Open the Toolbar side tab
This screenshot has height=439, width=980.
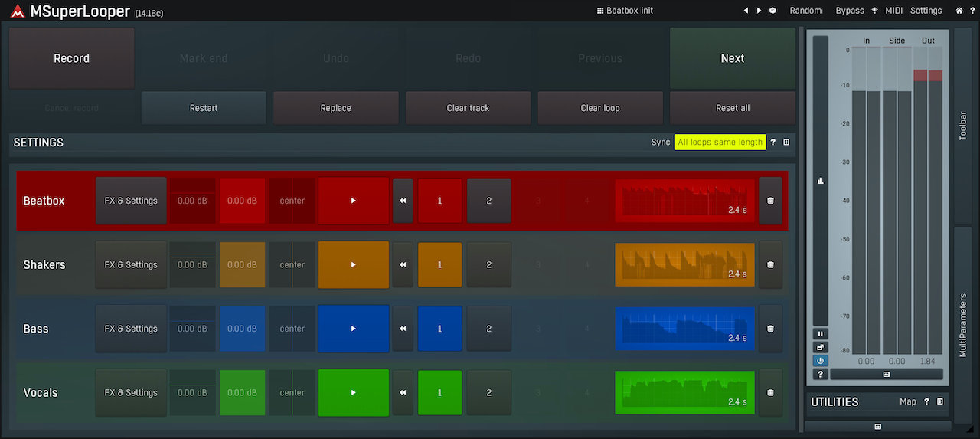tap(962, 126)
